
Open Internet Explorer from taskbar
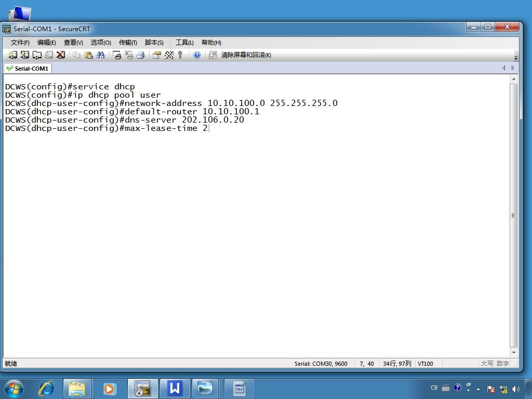pos(46,389)
